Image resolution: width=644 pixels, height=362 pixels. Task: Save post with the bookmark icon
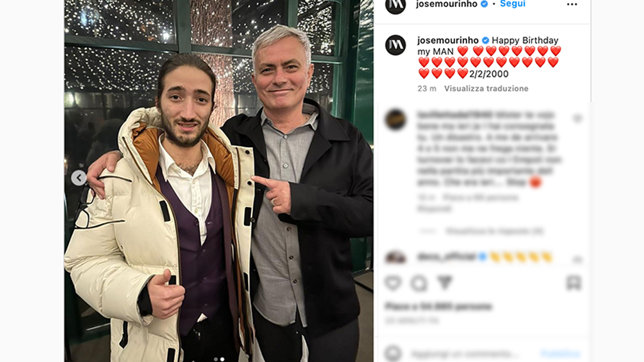(x=574, y=283)
